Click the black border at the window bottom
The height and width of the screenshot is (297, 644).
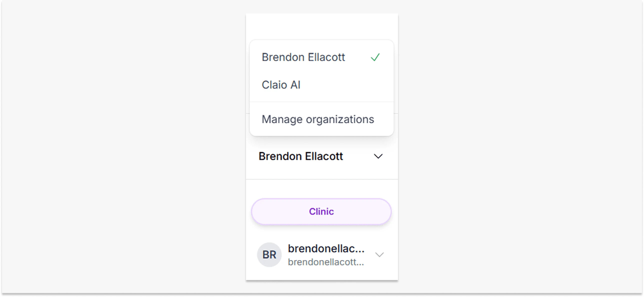322,295
